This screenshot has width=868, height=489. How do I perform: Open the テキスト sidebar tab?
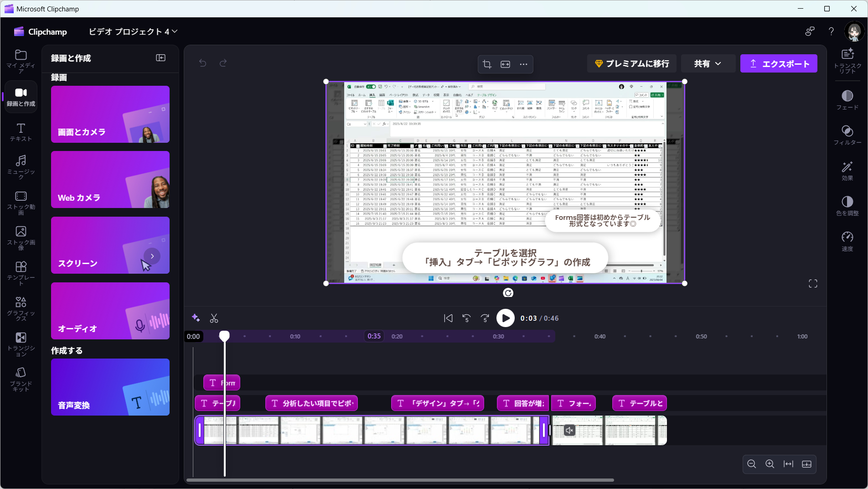pyautogui.click(x=21, y=132)
